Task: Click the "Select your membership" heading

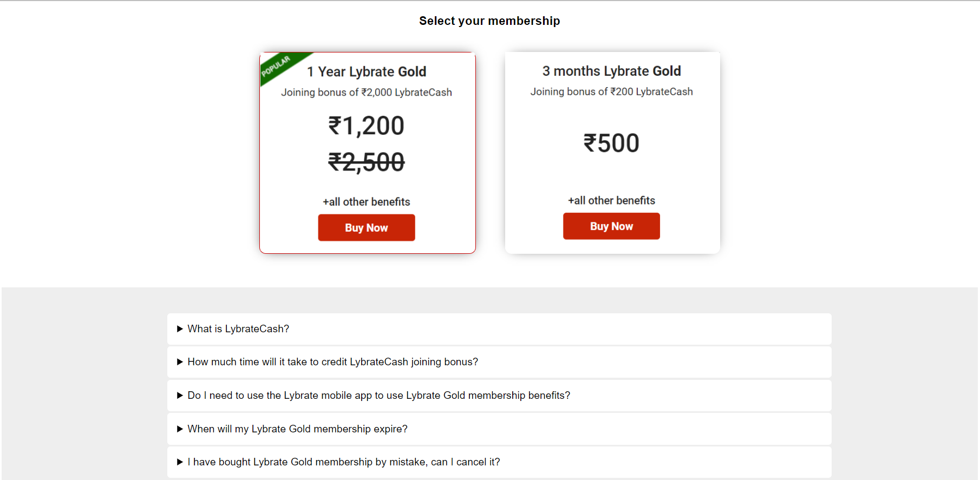Action: click(x=489, y=21)
